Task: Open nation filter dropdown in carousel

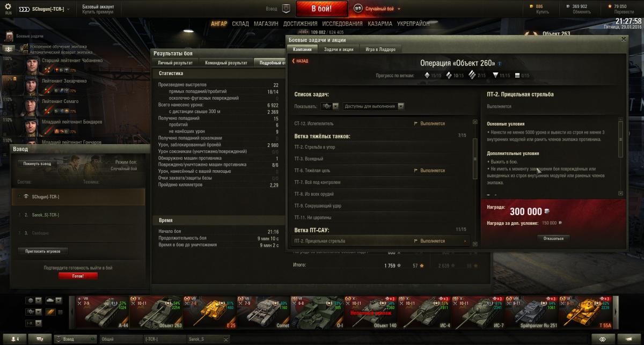Action: point(34,300)
